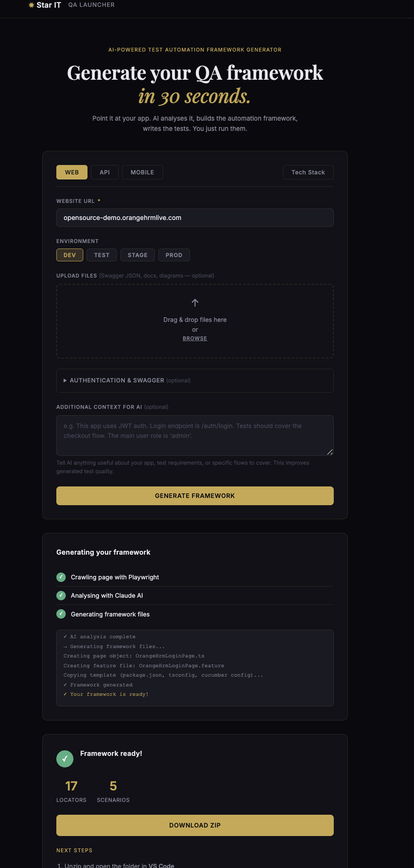Expand the Authentication & Swagger section
The width and height of the screenshot is (414, 868).
pos(195,381)
